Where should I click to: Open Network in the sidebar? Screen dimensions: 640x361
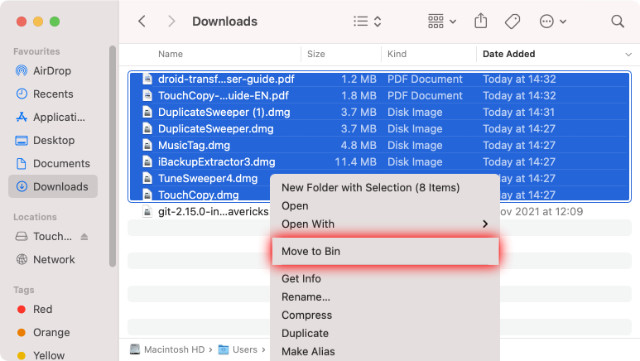tap(53, 259)
